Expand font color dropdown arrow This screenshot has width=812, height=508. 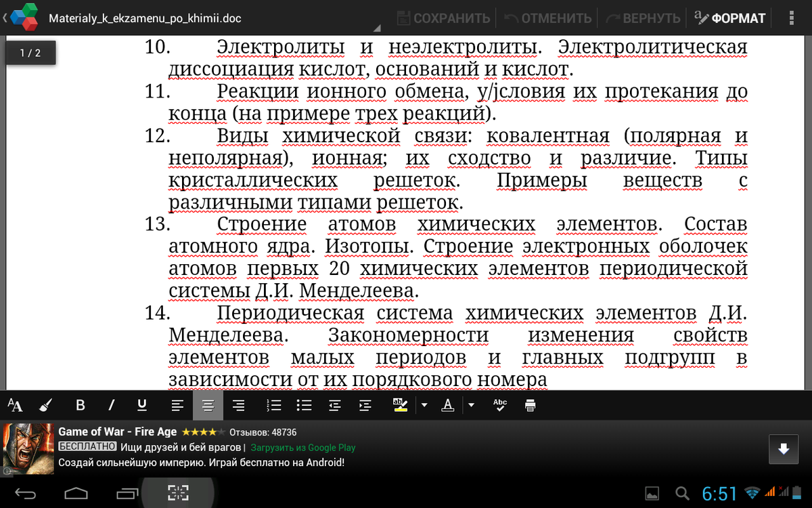pyautogui.click(x=471, y=406)
